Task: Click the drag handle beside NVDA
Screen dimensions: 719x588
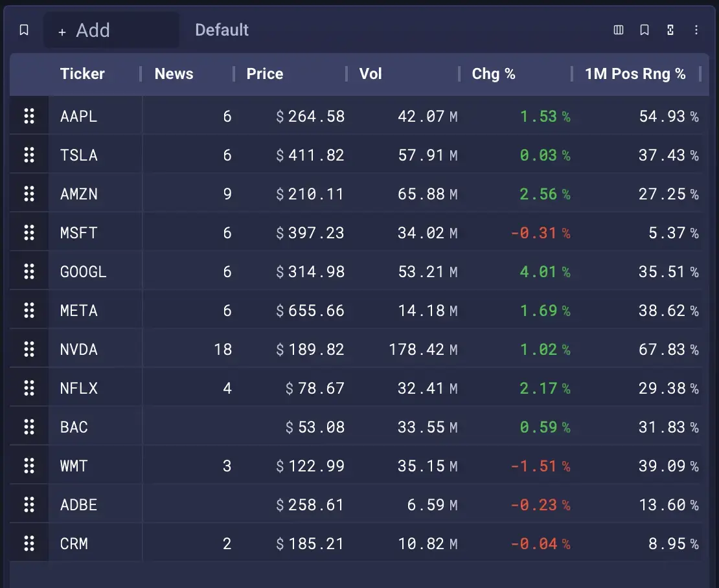Action: 29,350
